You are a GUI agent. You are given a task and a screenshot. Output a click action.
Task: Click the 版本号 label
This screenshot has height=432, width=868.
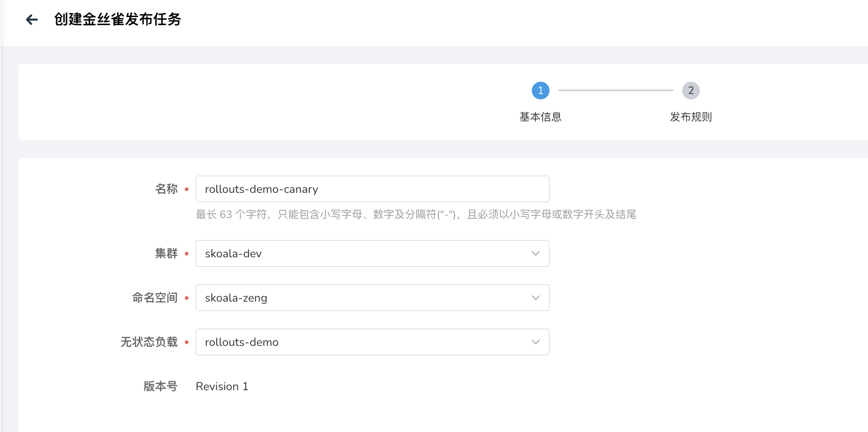pos(160,386)
